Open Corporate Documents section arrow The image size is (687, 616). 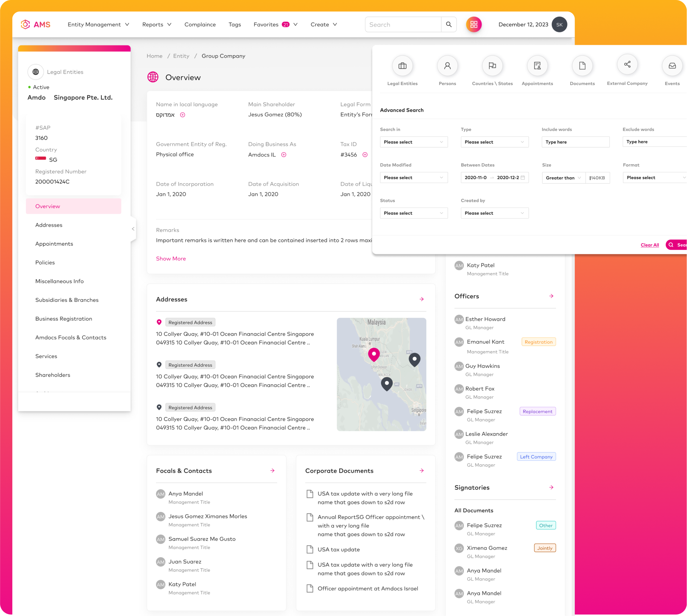pos(422,470)
